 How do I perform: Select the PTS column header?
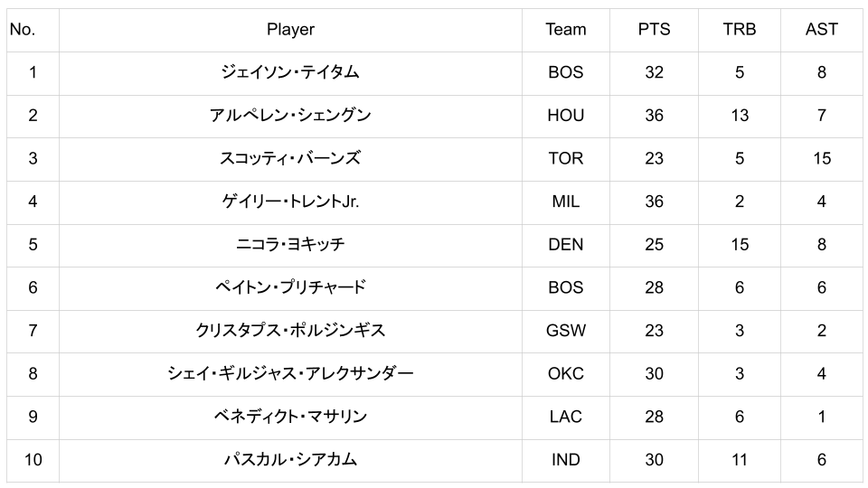point(654,30)
